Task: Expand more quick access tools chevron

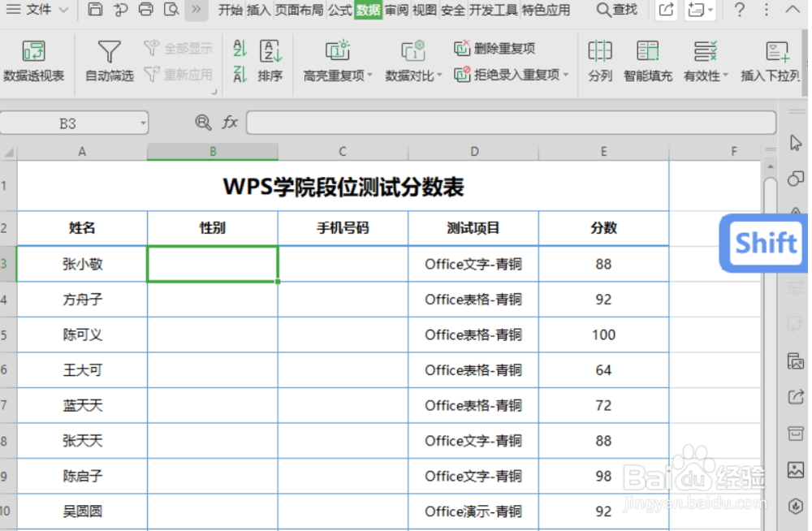Action: [197, 9]
